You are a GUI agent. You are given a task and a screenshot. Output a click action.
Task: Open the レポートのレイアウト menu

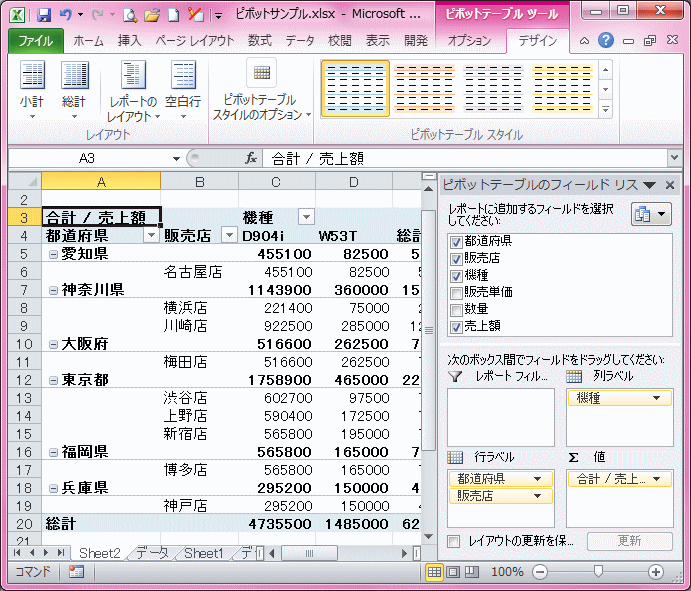pos(133,91)
